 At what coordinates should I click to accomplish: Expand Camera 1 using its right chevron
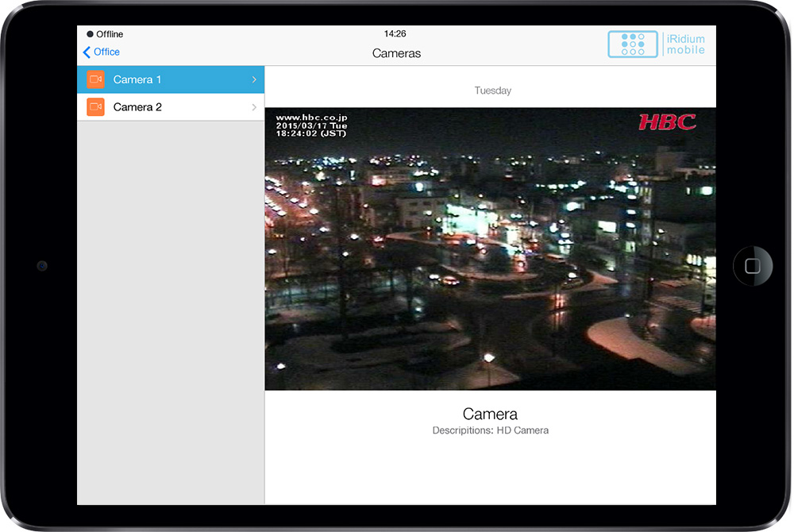click(254, 79)
